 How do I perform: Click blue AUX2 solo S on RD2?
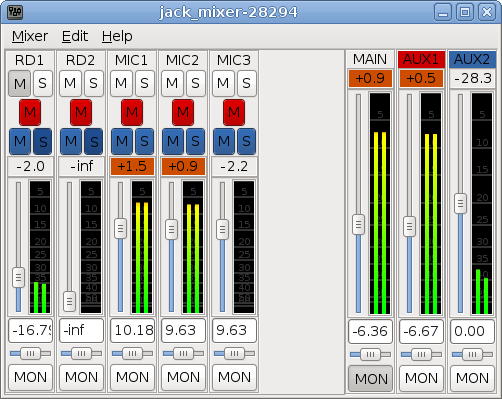[94, 142]
